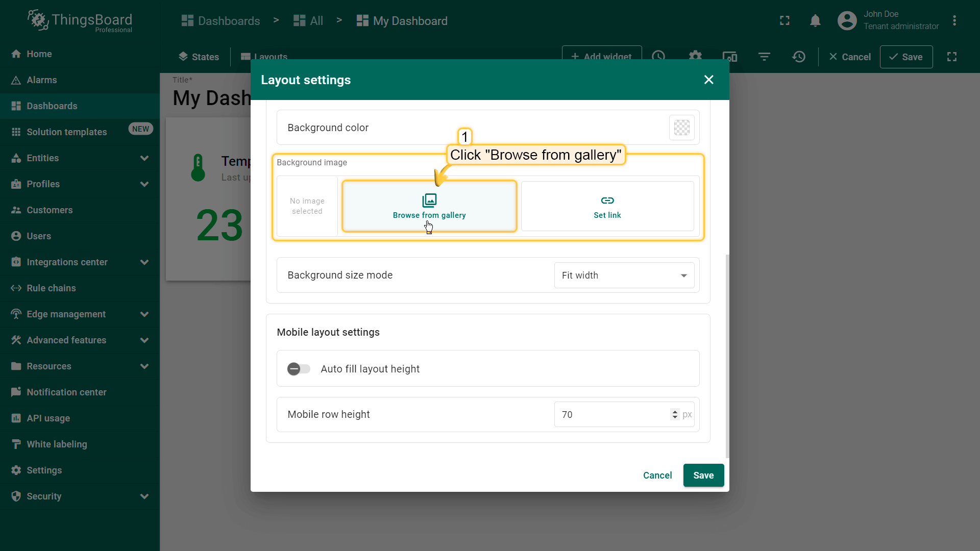Click the Set link chain icon
The height and width of the screenshot is (551, 980).
pos(607,200)
